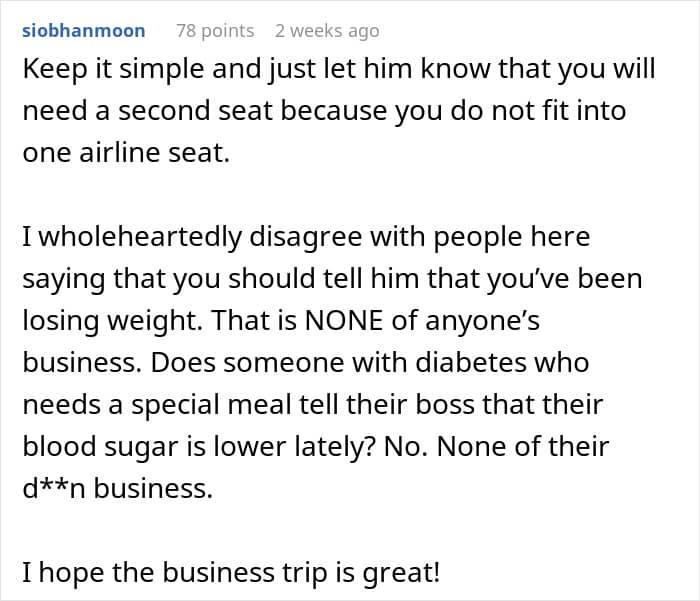Click the 78 points score label
This screenshot has height=601, width=700.
215,31
